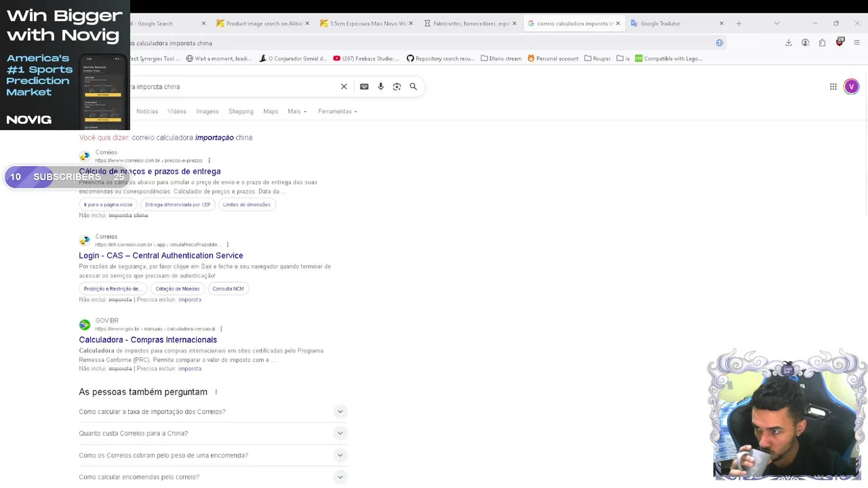Screen dimensions: 868x488
Task: Select the Maps search filter
Action: 271,111
